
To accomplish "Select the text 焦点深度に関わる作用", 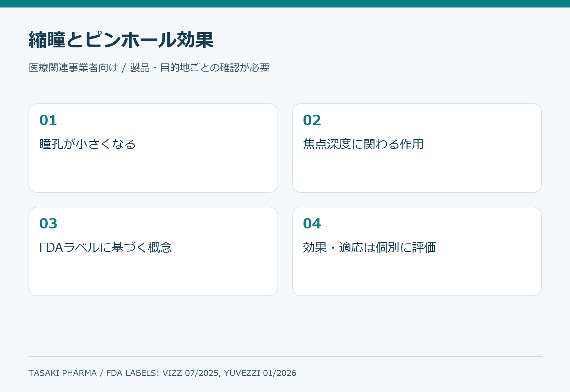I will (363, 144).
